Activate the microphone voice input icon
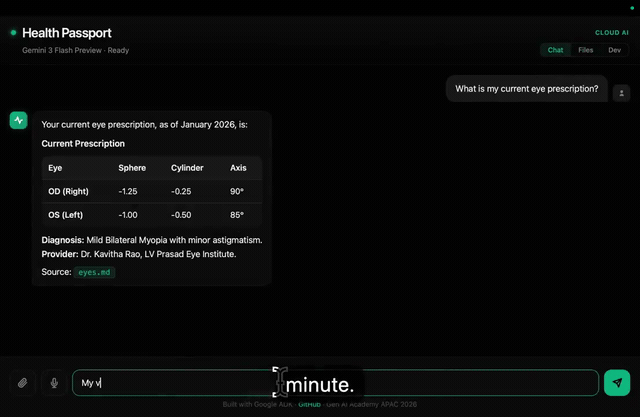This screenshot has height=417, width=640. [54, 383]
